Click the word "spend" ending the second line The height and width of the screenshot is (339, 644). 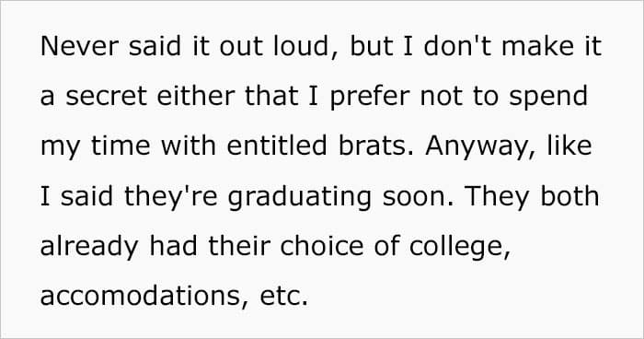coord(548,99)
